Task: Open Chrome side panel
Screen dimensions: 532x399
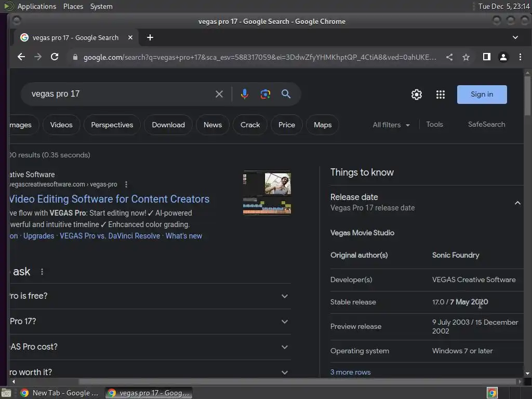Action: pos(486,57)
